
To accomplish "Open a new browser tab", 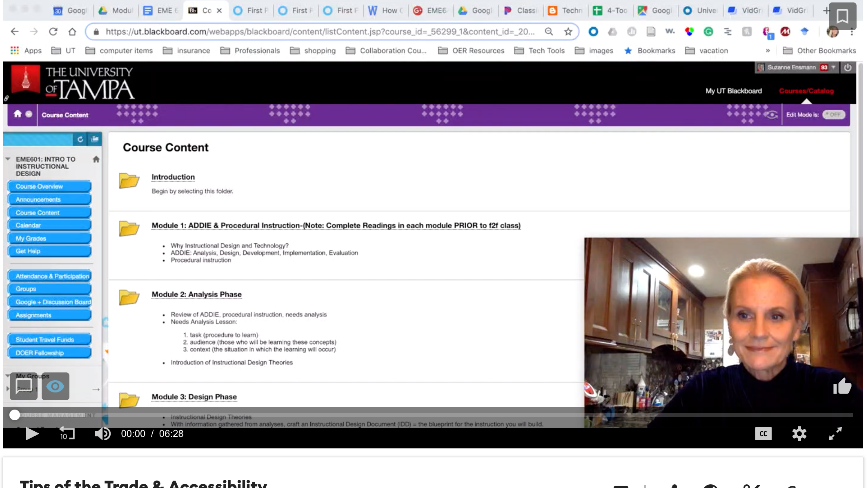I will pos(826,11).
